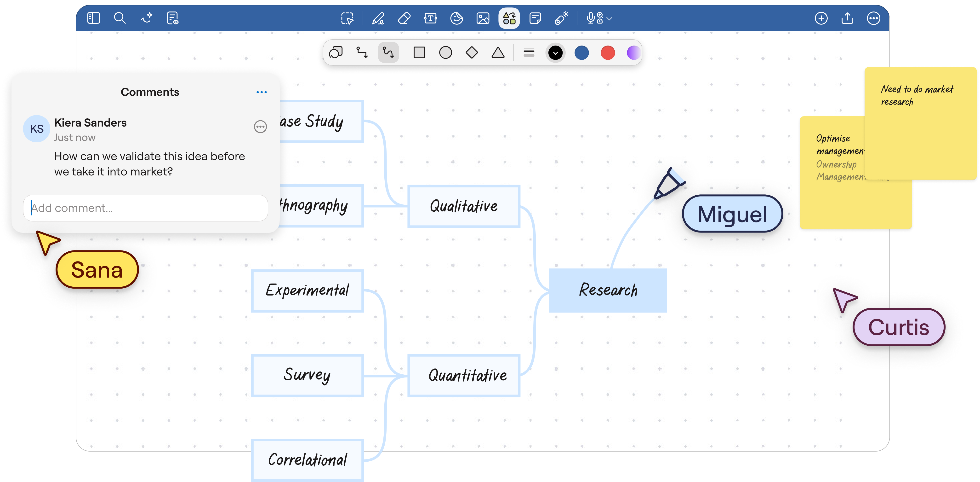
Task: Open line thickness options
Action: [x=529, y=53]
